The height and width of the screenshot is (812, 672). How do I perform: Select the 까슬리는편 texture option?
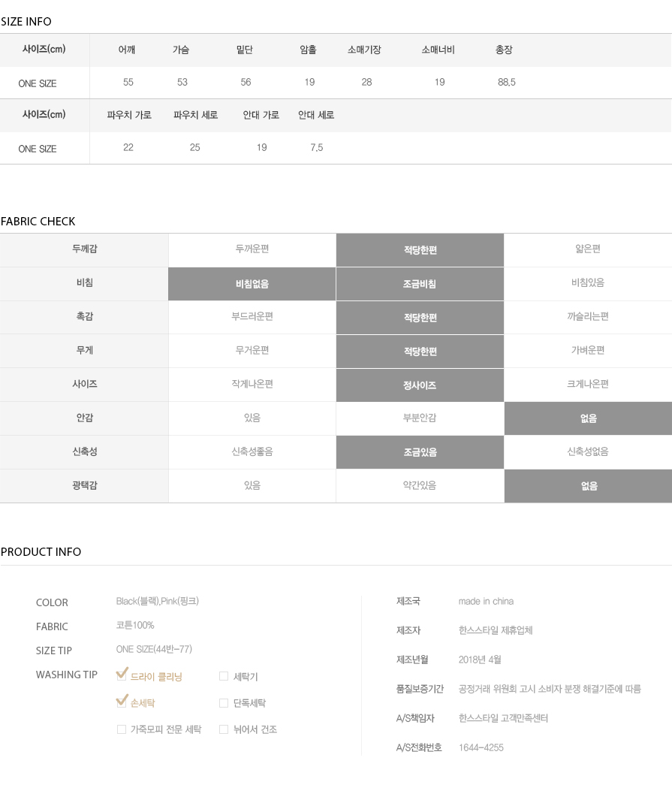[x=588, y=316]
